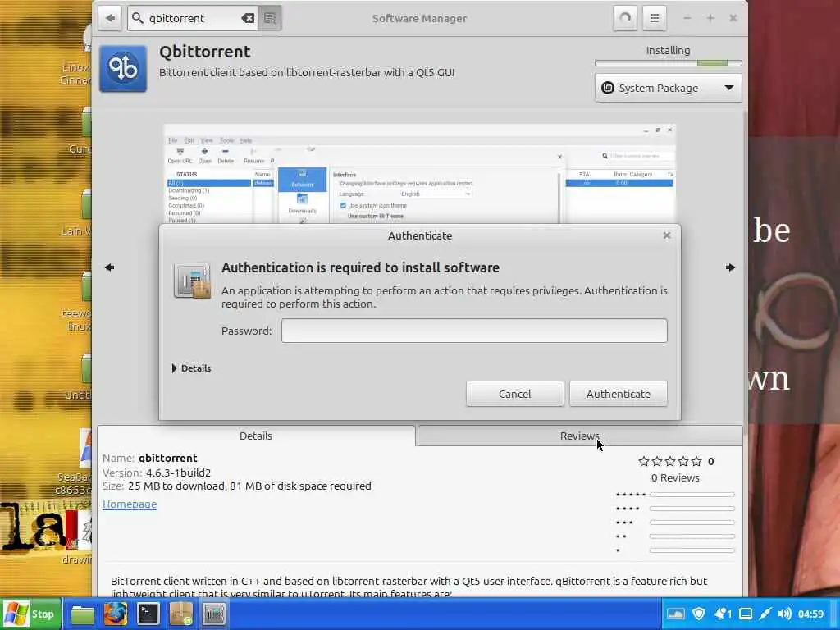Click the software installer icon in dialog
This screenshot has width=840, height=630.
click(192, 281)
